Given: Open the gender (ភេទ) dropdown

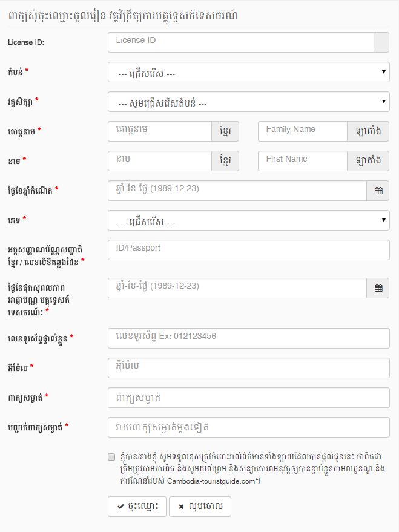Looking at the screenshot, I should point(248,220).
